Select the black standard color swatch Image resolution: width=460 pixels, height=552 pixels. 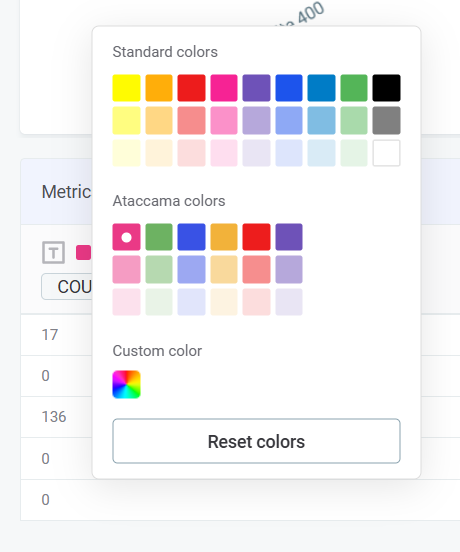click(386, 88)
